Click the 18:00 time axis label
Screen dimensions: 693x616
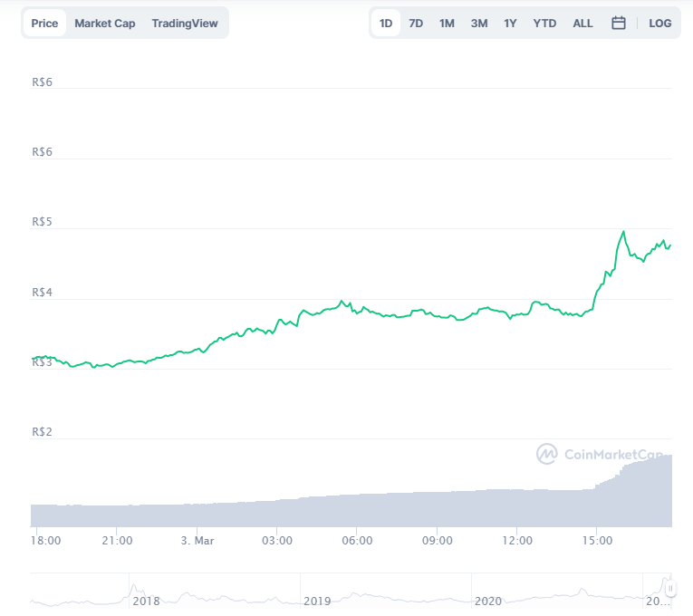pyautogui.click(x=45, y=541)
